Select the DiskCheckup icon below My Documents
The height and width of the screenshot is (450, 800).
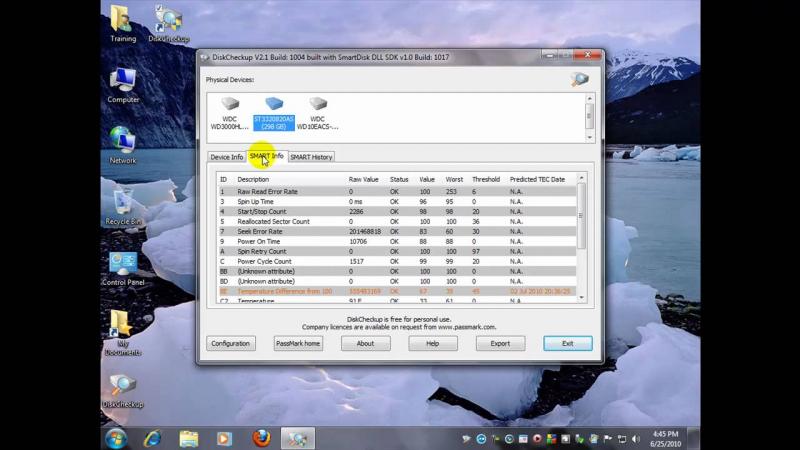123,391
